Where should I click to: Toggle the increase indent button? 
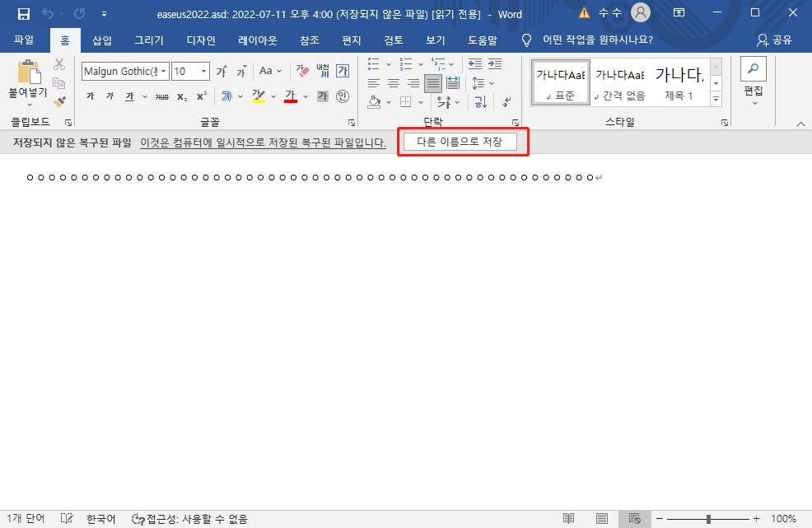[x=494, y=63]
